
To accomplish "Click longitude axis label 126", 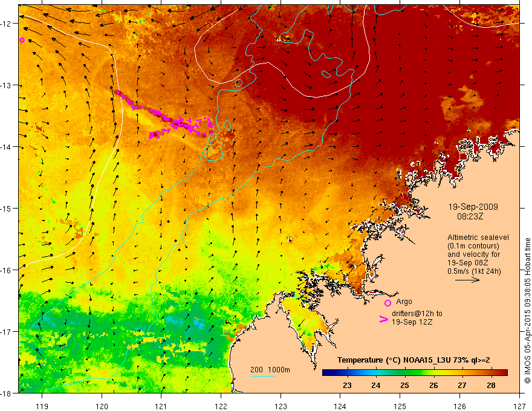I will 459,406.
